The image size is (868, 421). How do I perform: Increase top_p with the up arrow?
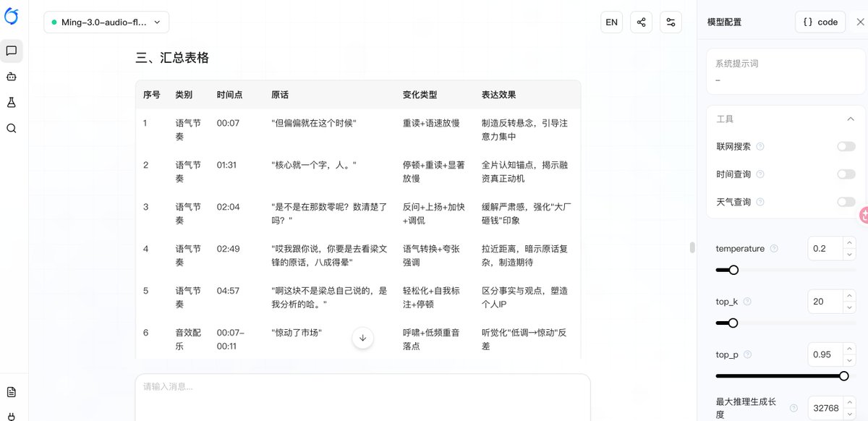(849, 349)
